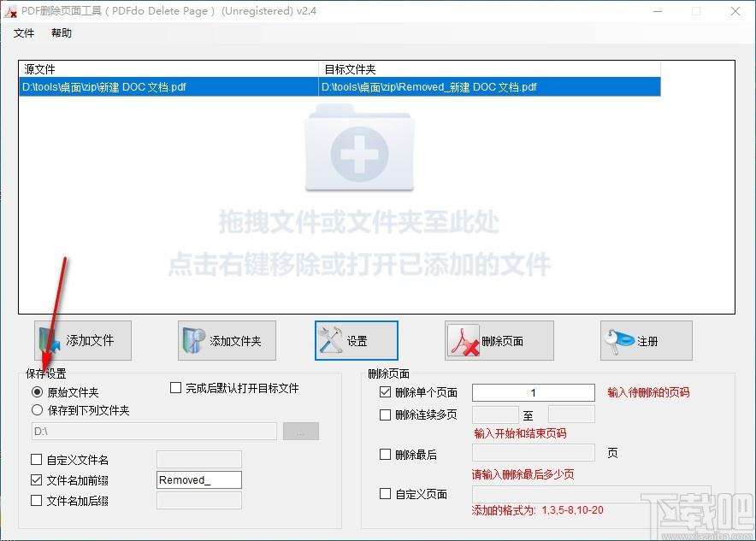Open the 文件 menu
This screenshot has width=756, height=541.
click(x=24, y=32)
